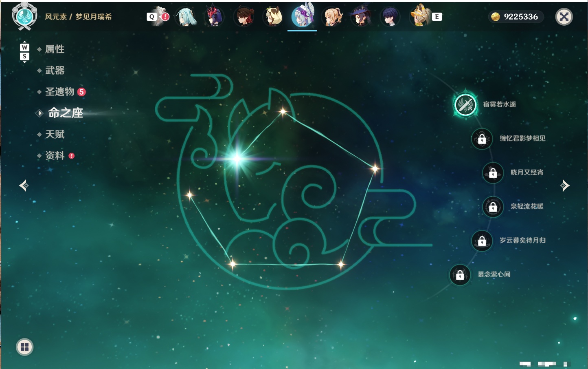
Task: Open the locked 缠忆君影梦相见 constellation
Action: (x=482, y=139)
